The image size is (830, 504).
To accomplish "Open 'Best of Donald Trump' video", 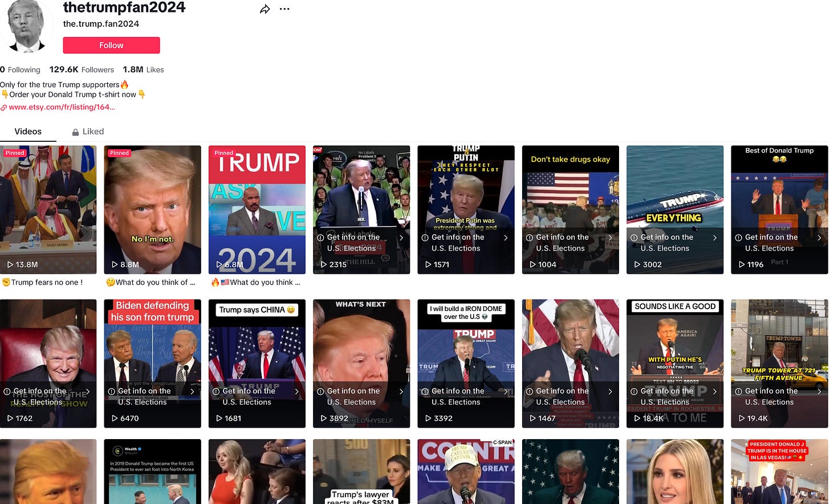I will coord(780,210).
